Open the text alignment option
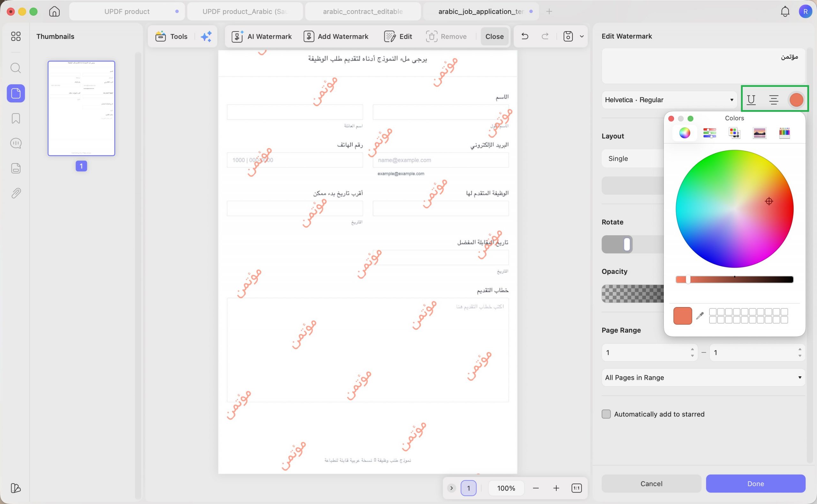Image resolution: width=817 pixels, height=504 pixels. tap(774, 100)
